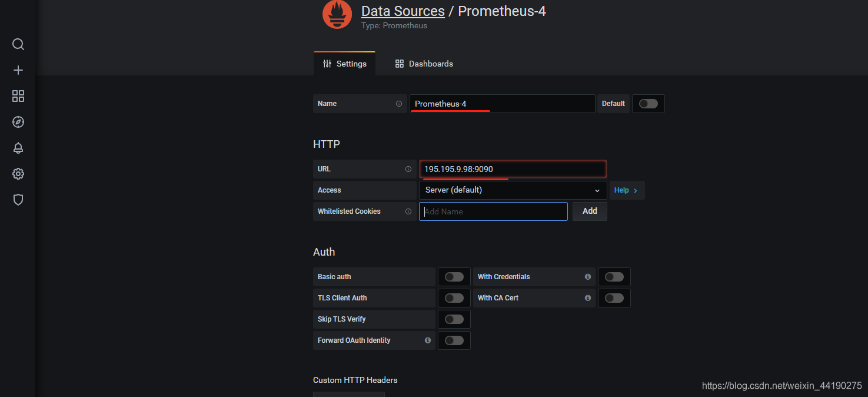Enable the With Credentials switch
This screenshot has height=397, width=868.
(614, 277)
